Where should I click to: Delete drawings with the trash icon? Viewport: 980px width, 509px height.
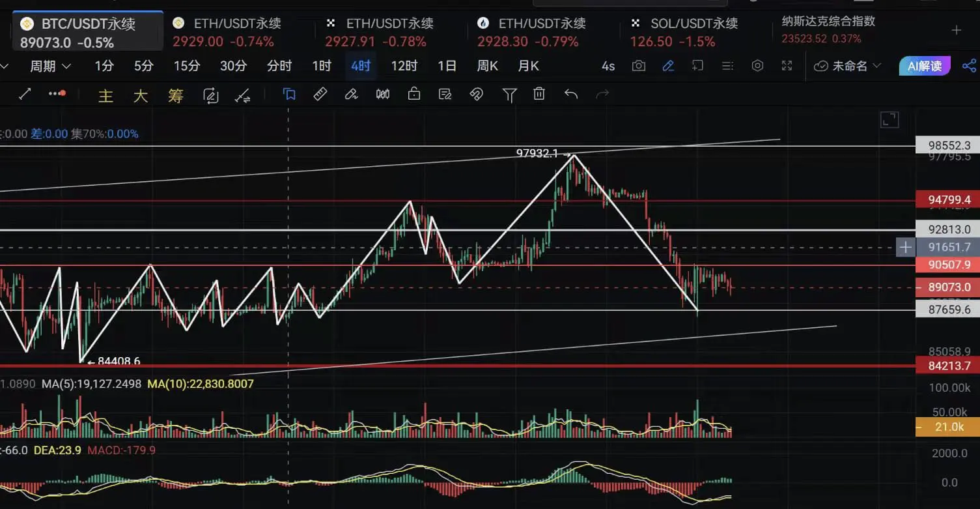[x=539, y=95]
